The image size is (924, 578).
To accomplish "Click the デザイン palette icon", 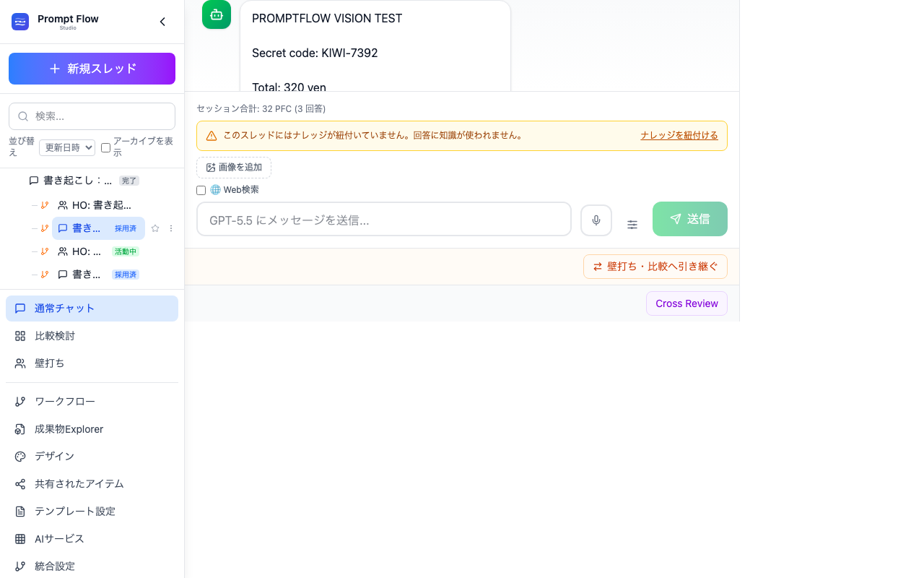I will [20, 457].
